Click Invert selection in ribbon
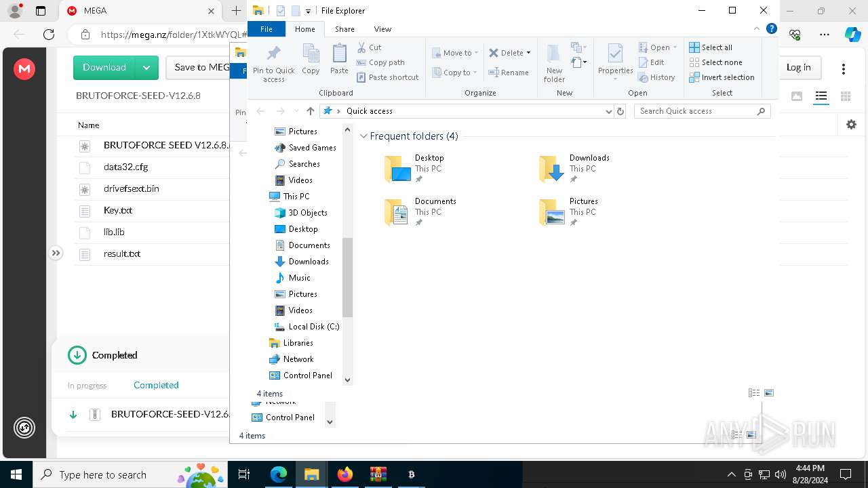This screenshot has height=488, width=868. (722, 77)
